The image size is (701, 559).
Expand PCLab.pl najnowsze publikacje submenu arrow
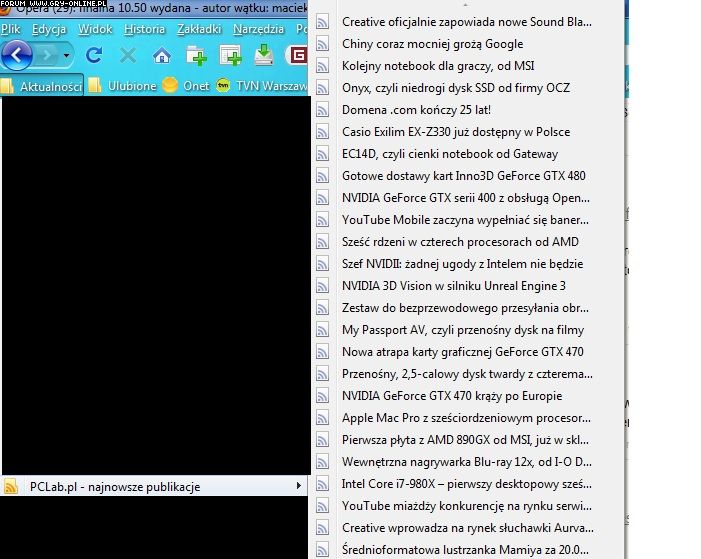[299, 486]
